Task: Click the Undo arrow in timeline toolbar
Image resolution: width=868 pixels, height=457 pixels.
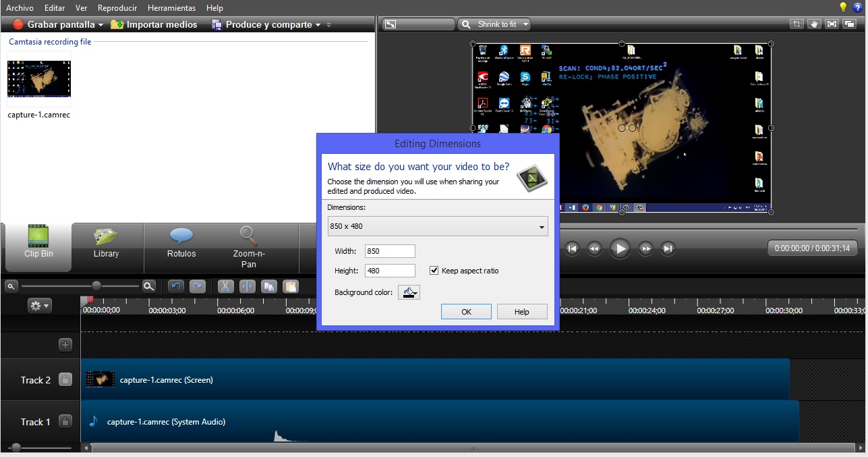Action: (x=175, y=286)
